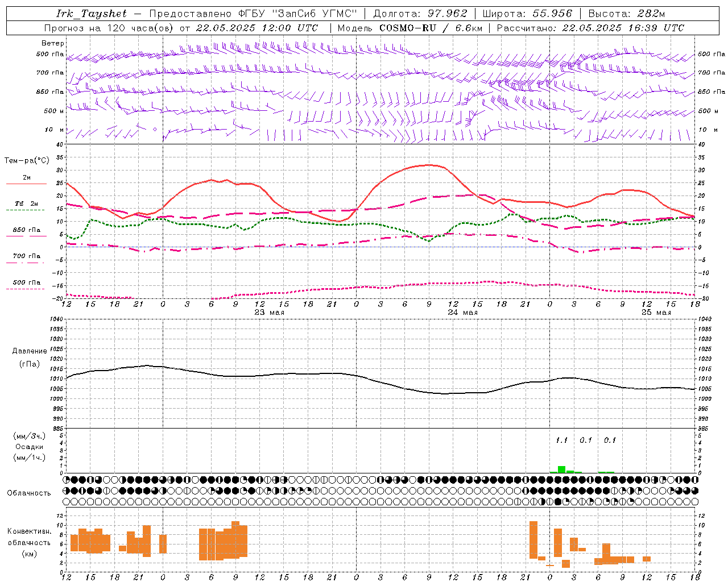Click the '10 м' wind level label on left

(55, 130)
